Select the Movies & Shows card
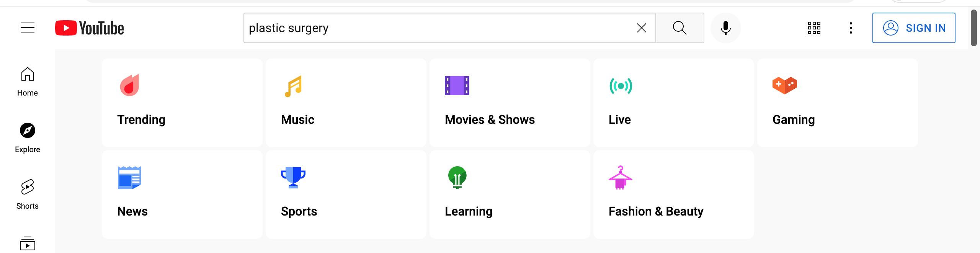The image size is (980, 253). click(510, 103)
